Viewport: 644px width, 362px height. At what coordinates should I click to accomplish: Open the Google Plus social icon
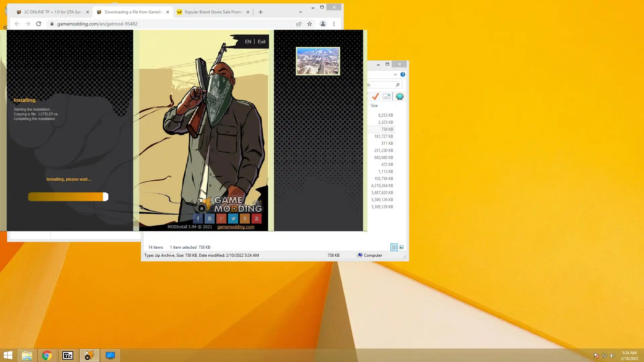221,219
